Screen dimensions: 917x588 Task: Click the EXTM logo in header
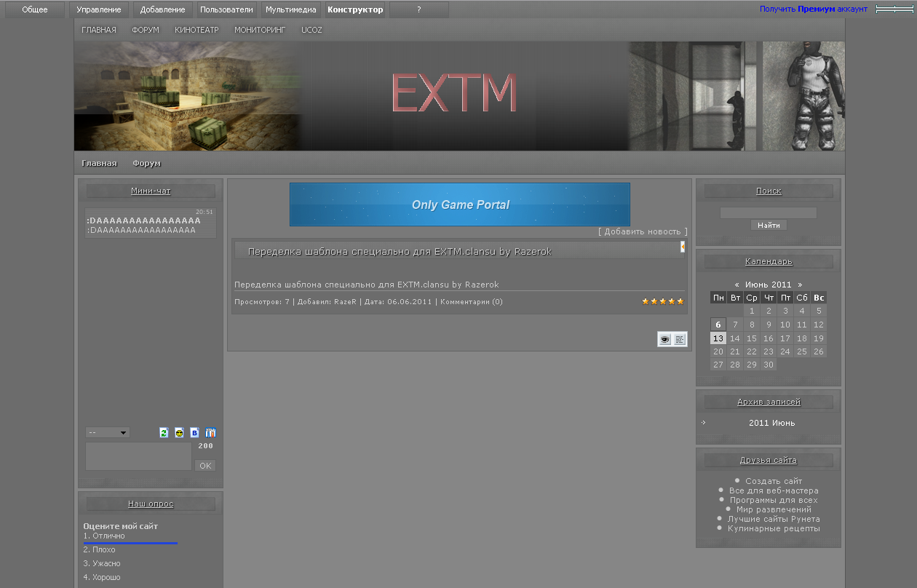tap(454, 93)
